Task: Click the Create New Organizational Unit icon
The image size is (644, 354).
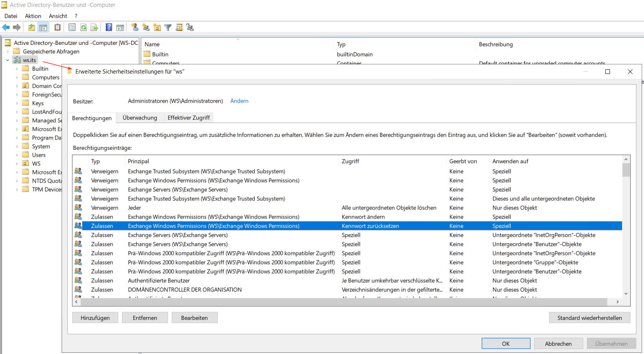Action: tap(157, 27)
